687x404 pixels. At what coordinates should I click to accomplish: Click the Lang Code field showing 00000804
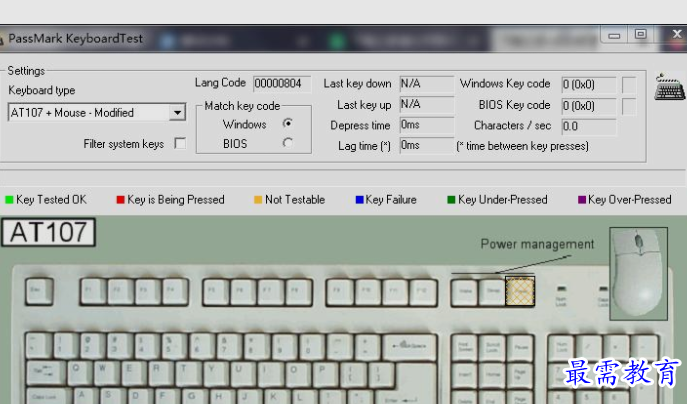click(x=282, y=84)
